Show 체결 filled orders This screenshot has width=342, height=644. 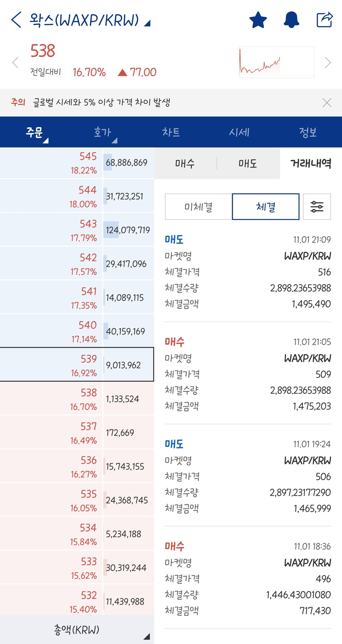pos(266,207)
